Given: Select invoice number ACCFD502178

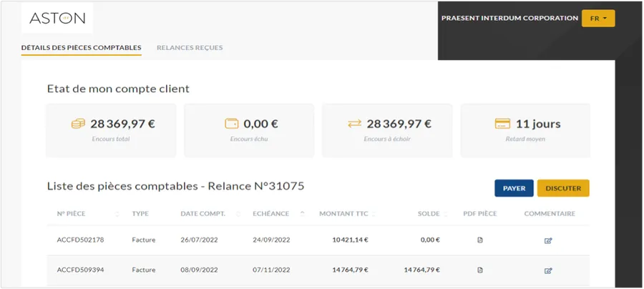Looking at the screenshot, I should click(x=80, y=240).
